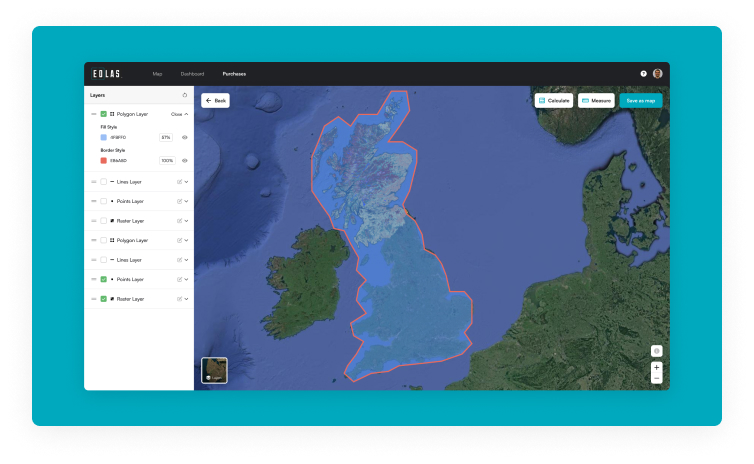Click Save as map button

[x=641, y=100]
